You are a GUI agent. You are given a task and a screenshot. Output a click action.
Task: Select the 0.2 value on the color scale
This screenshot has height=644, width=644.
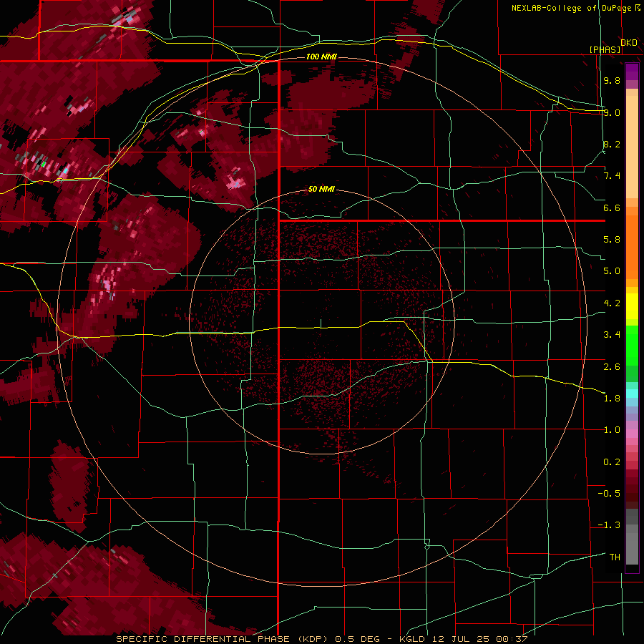pos(612,462)
